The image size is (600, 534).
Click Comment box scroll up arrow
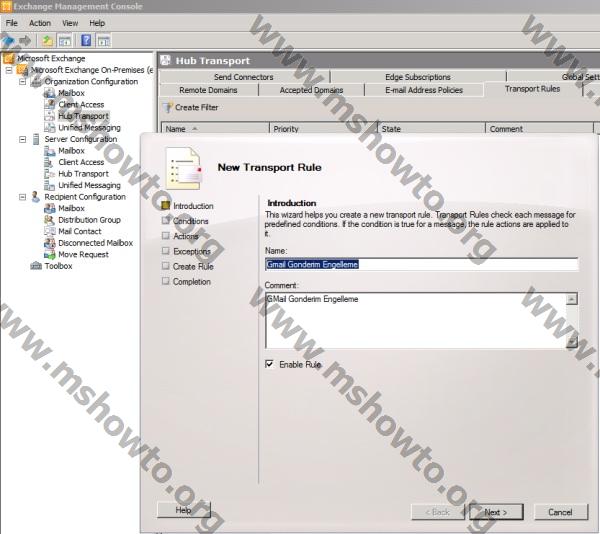click(571, 299)
